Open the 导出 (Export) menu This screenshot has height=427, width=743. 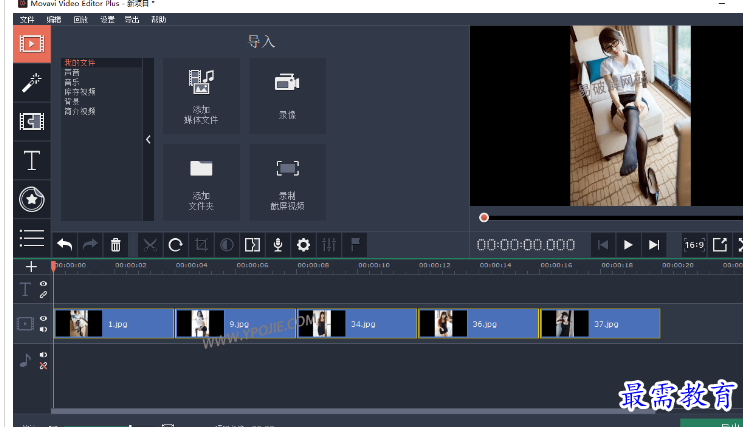pos(132,19)
